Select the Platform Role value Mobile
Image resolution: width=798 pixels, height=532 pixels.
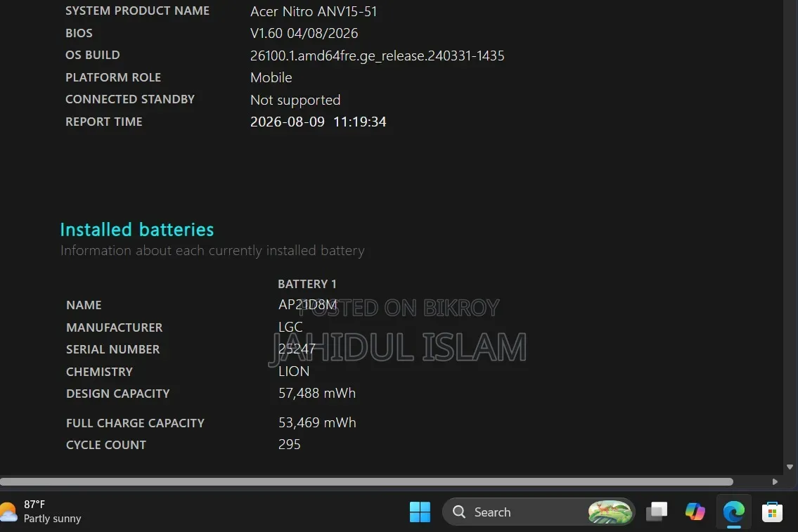pyautogui.click(x=271, y=77)
